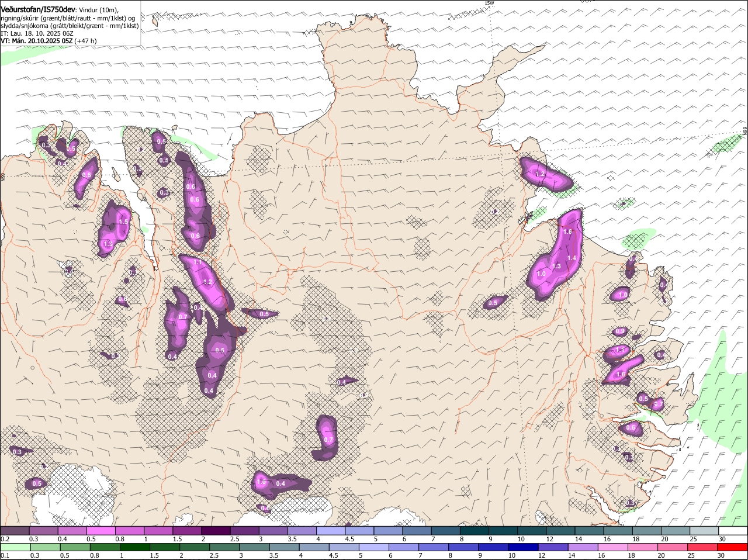Click the 0.1 label on the lower scale
This screenshot has width=748, height=560.
[x=5, y=555]
